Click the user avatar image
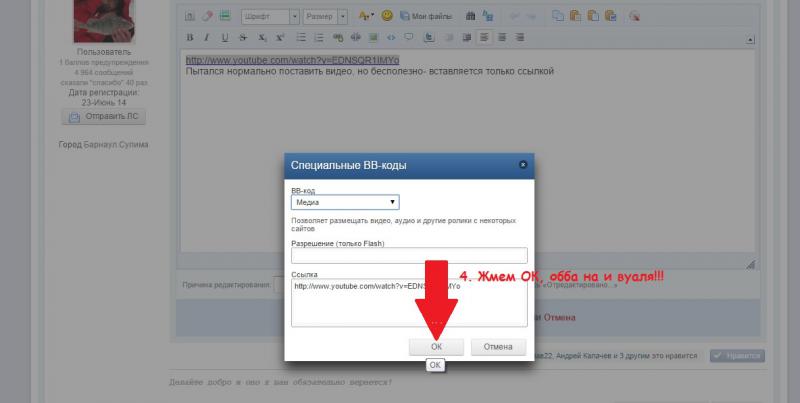This screenshot has height=403, width=800. pos(105,21)
